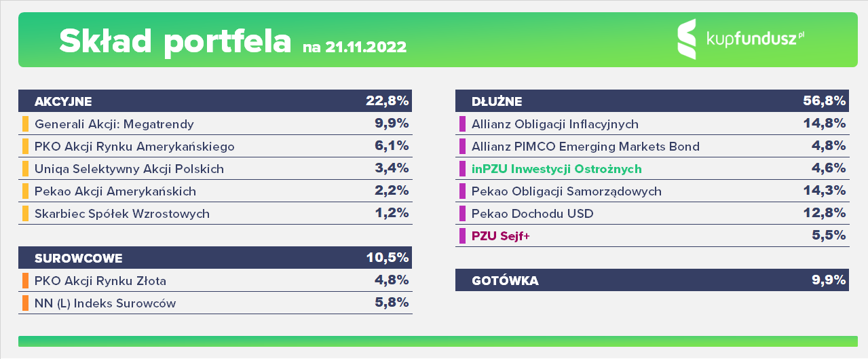
Task: Select the DŁUŻNE section header
Action: [652, 101]
